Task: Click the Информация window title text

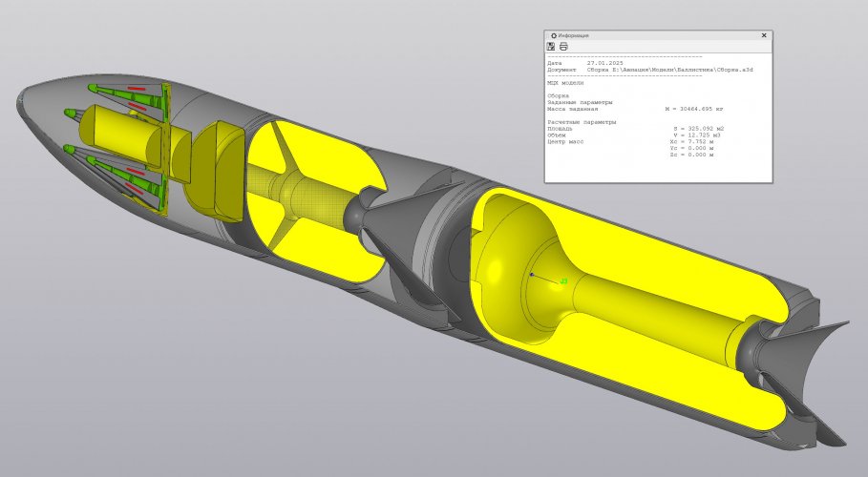Action: point(574,34)
